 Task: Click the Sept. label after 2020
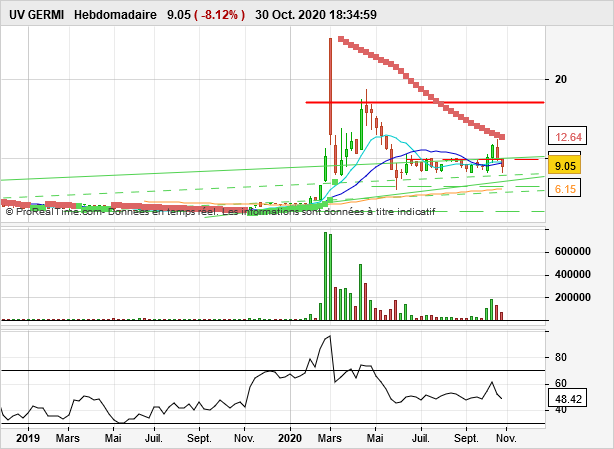[466, 438]
